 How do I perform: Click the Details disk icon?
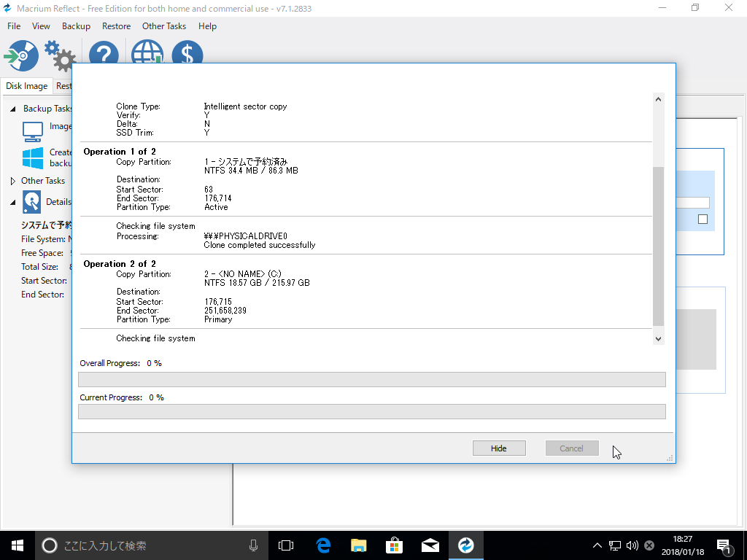tap(31, 202)
